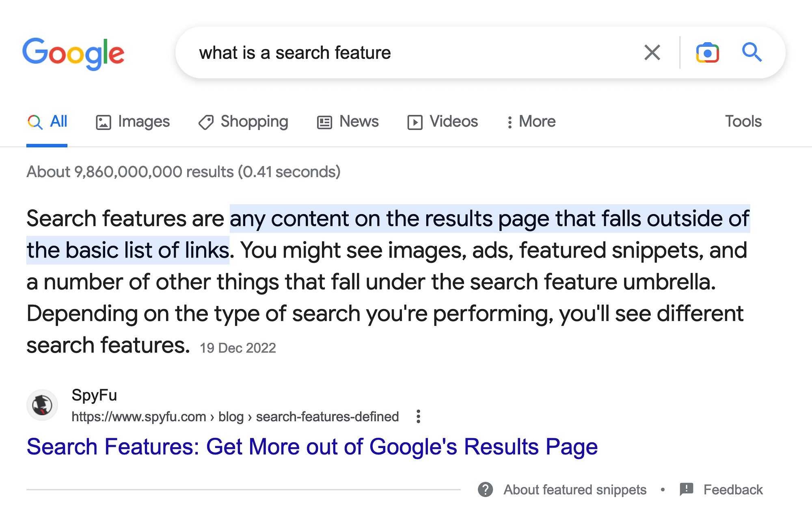Switch to the Images tab
The width and height of the screenshot is (812, 526).
coord(133,121)
